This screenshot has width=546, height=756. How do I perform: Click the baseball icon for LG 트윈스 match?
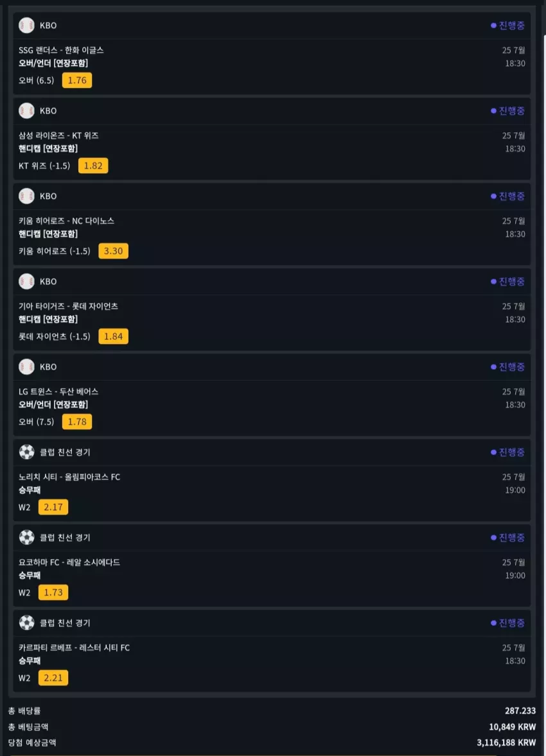click(26, 366)
